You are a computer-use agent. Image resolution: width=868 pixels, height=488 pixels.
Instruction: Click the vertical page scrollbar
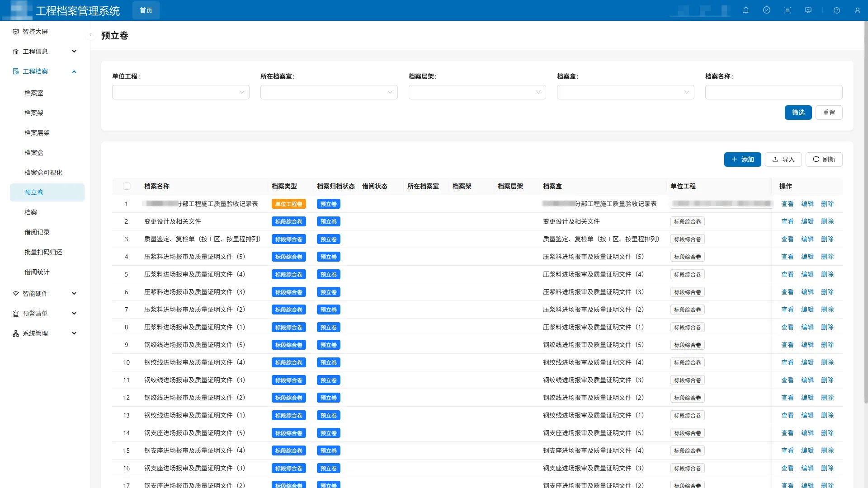tap(865, 212)
